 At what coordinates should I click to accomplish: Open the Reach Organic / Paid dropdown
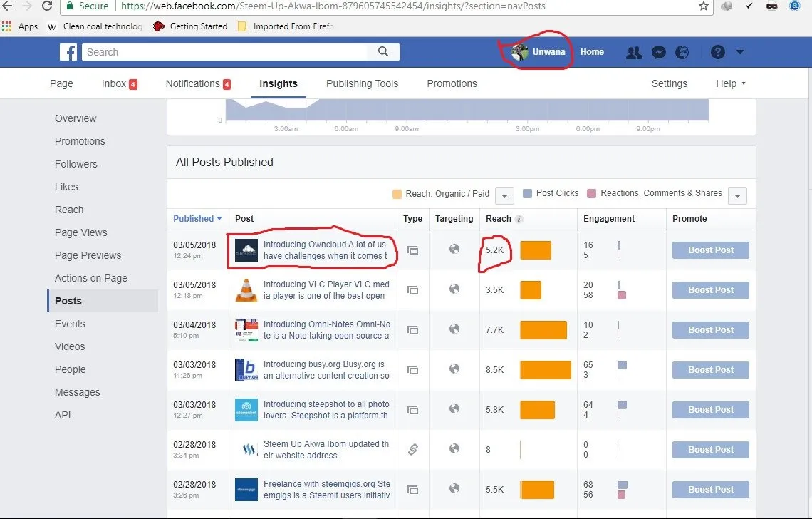click(504, 196)
